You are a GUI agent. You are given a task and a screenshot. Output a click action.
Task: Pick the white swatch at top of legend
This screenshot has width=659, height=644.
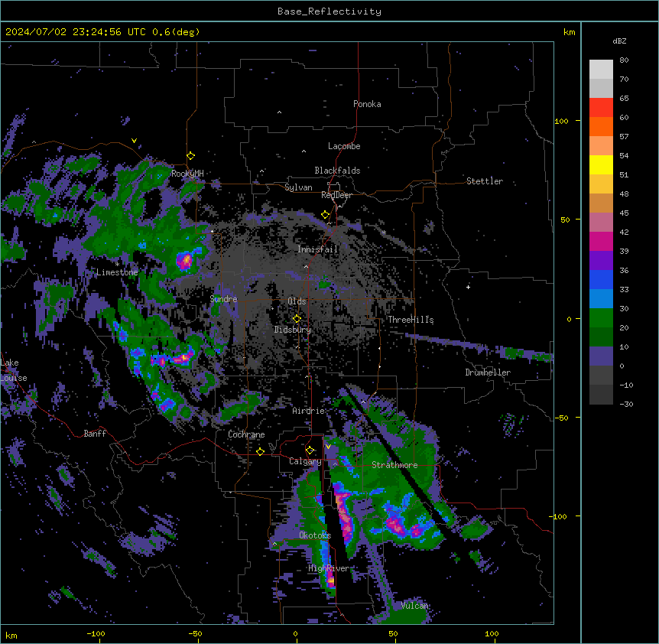tap(601, 70)
